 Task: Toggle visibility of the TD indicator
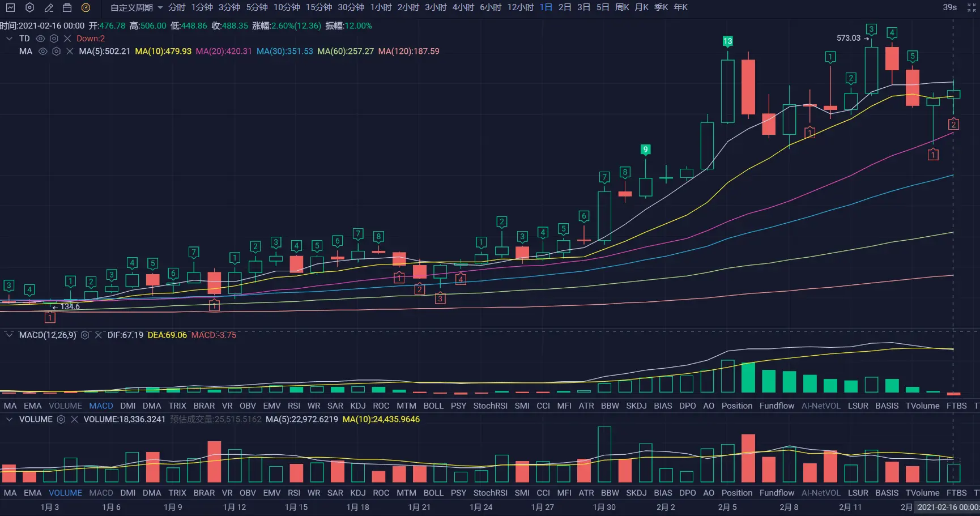(40, 39)
